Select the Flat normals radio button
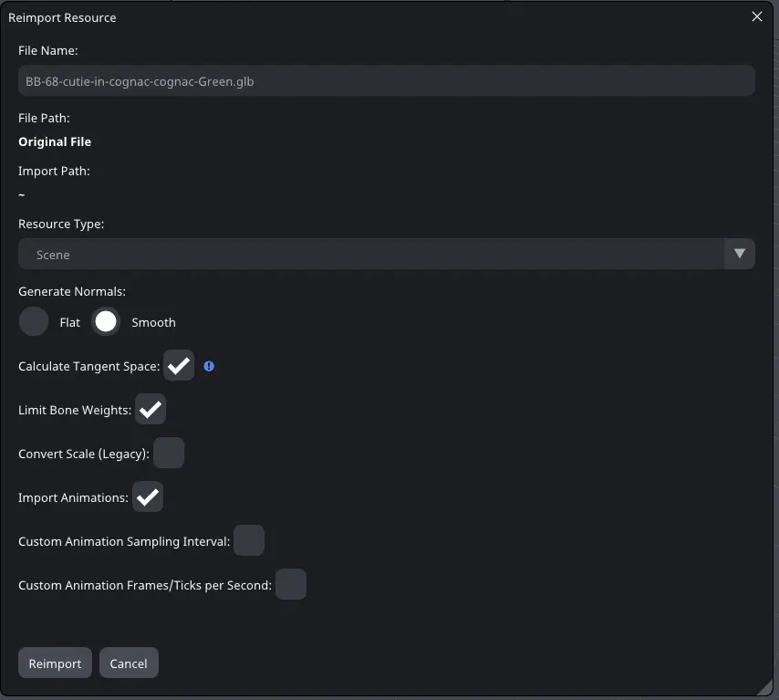Screen dimensions: 779x700 tap(34, 321)
